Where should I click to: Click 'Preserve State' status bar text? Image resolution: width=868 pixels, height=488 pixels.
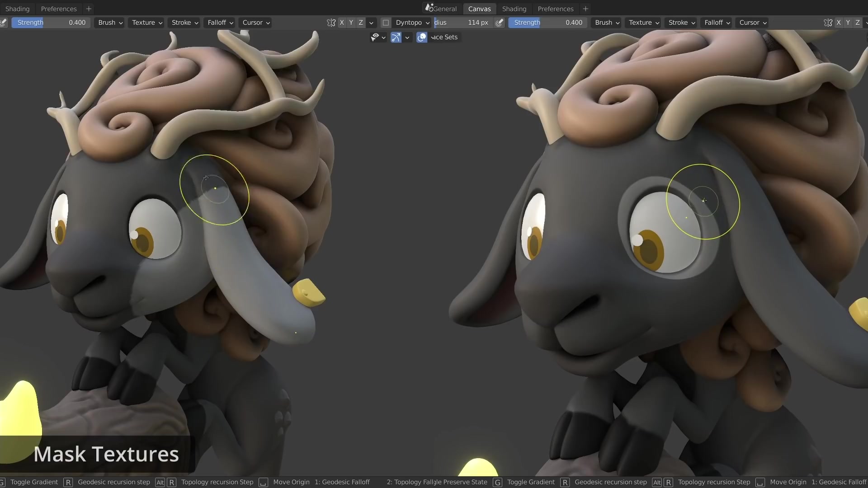[464, 482]
